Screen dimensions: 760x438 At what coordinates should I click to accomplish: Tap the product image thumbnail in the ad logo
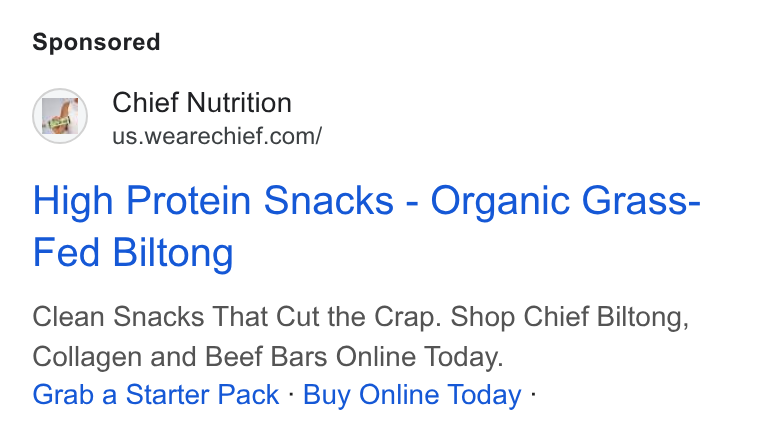tap(60, 116)
